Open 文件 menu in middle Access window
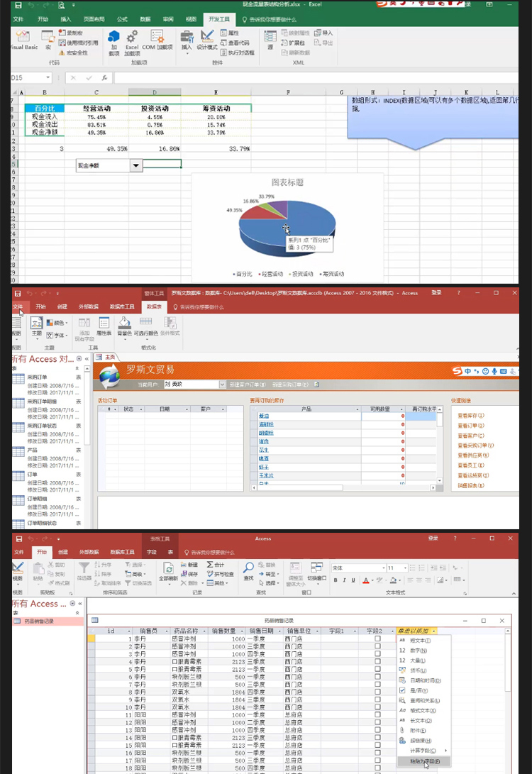532x774 pixels. [18, 306]
